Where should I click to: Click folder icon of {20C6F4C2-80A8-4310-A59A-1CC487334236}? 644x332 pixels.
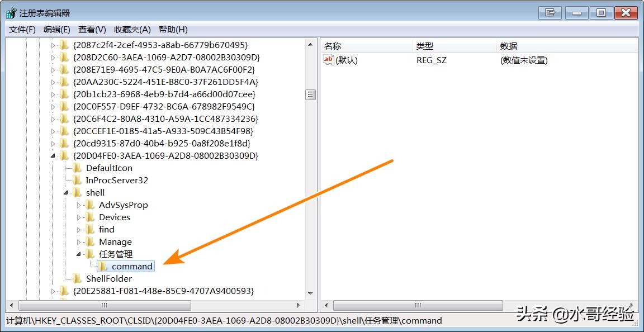[x=64, y=118]
